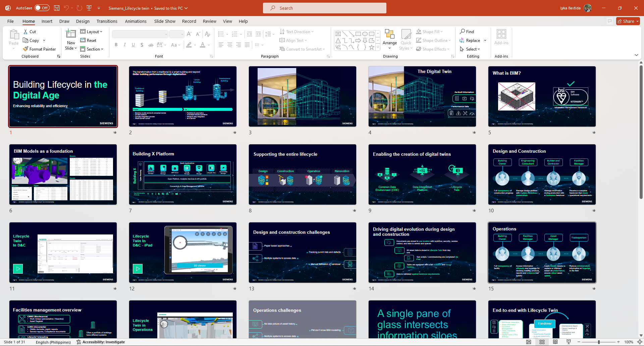
Task: Click the Find magnifier
Action: click(x=463, y=31)
